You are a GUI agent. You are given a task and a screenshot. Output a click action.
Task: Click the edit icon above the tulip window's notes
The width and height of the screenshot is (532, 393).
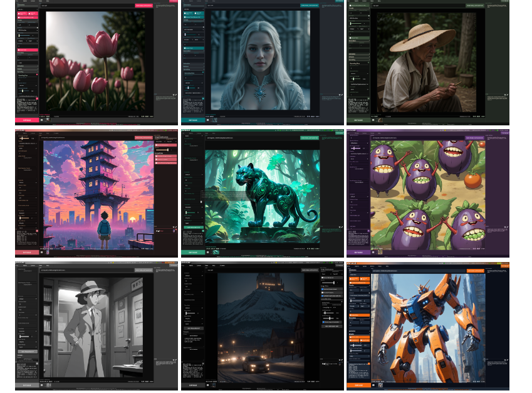tap(175, 95)
